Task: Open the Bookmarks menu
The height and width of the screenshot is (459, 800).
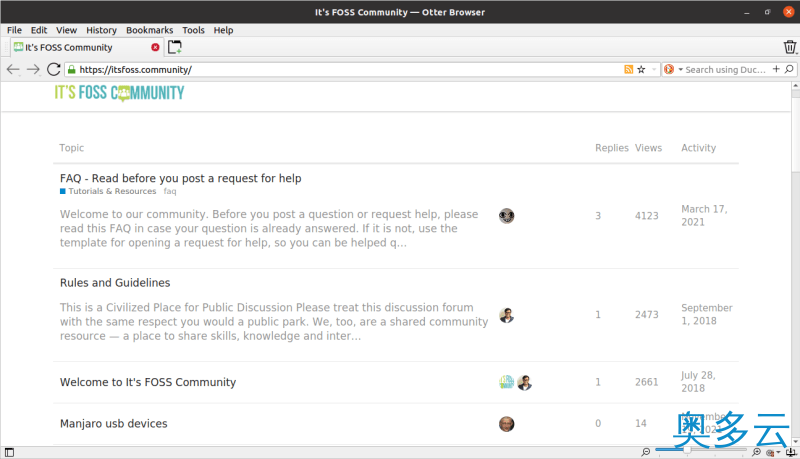Action: (x=149, y=30)
